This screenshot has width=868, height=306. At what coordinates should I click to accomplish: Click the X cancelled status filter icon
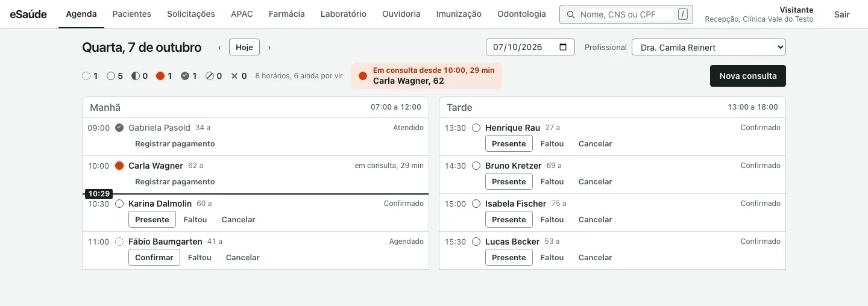tap(234, 76)
